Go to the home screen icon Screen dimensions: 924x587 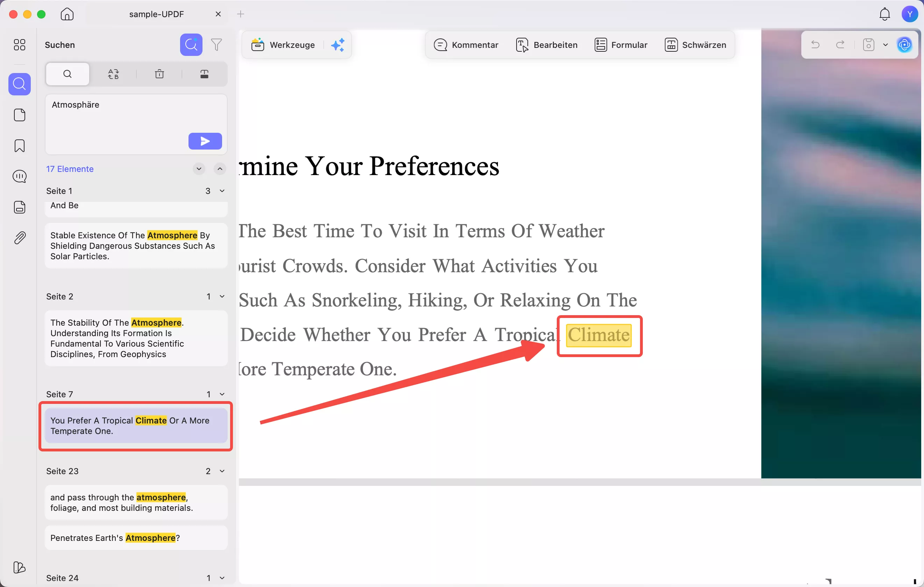click(67, 14)
